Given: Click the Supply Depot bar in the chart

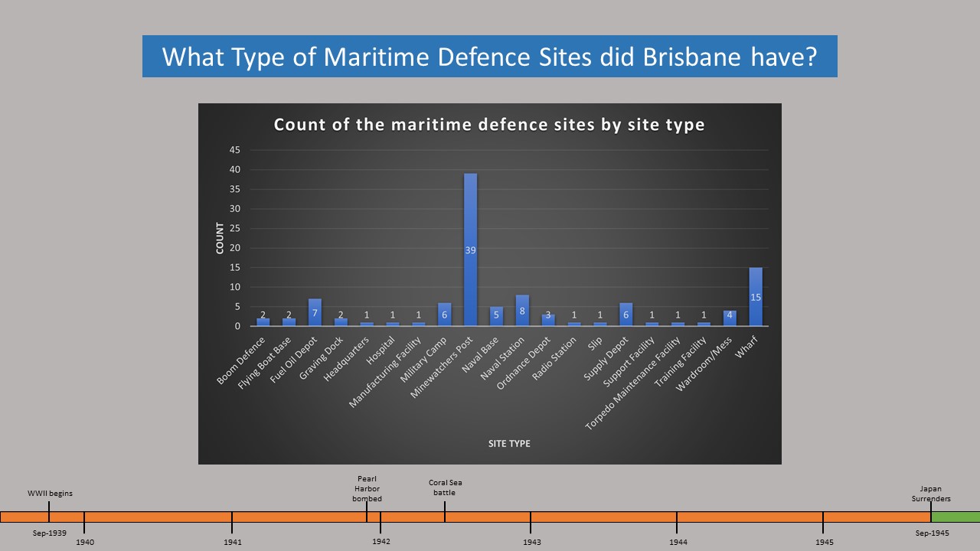Looking at the screenshot, I should tap(626, 315).
